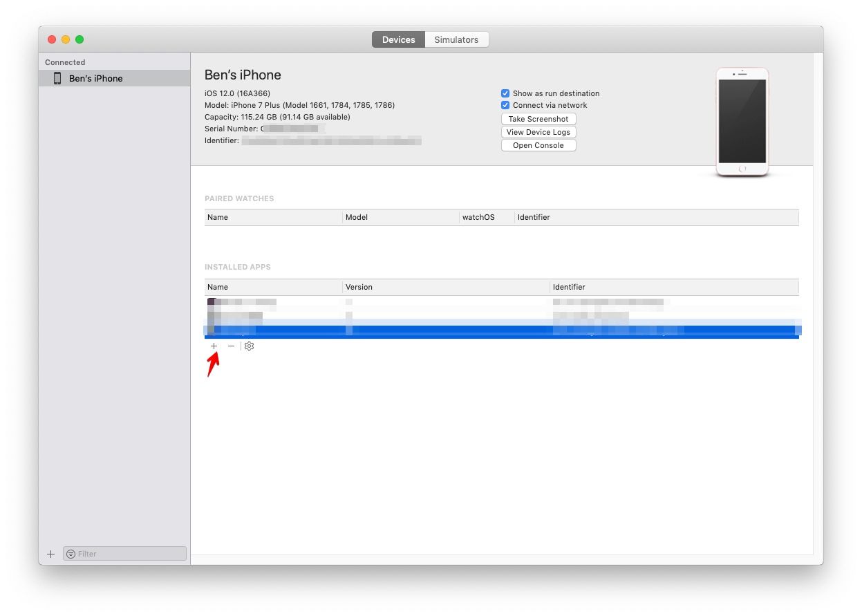Sort Installed Apps by the Version column
Image resolution: width=862 pixels, height=616 pixels.
click(447, 287)
